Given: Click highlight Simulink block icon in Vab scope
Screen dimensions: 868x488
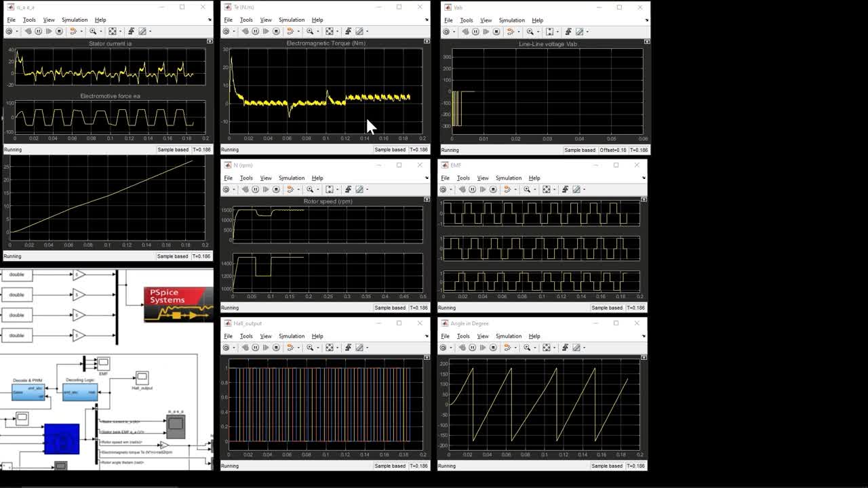Looking at the screenshot, I should (510, 31).
